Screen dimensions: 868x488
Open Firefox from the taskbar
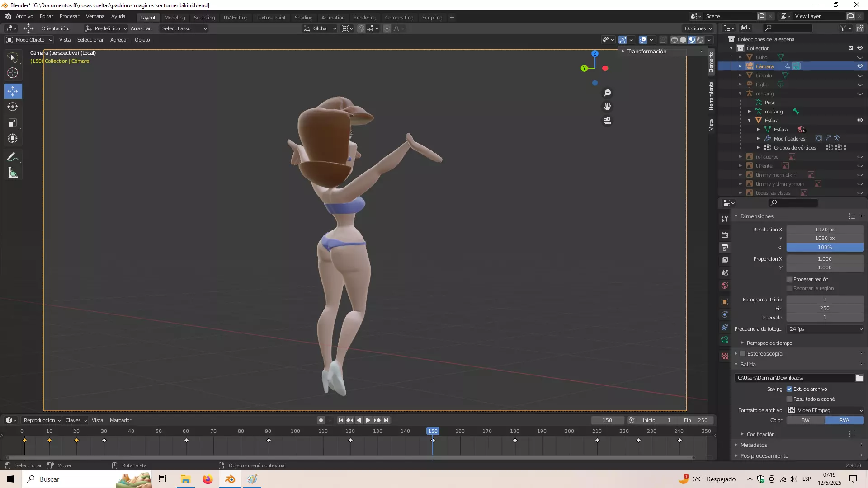coord(208,479)
